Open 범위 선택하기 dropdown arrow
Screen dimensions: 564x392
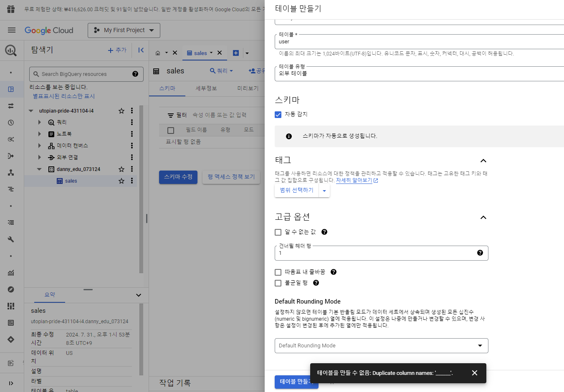tap(324, 191)
